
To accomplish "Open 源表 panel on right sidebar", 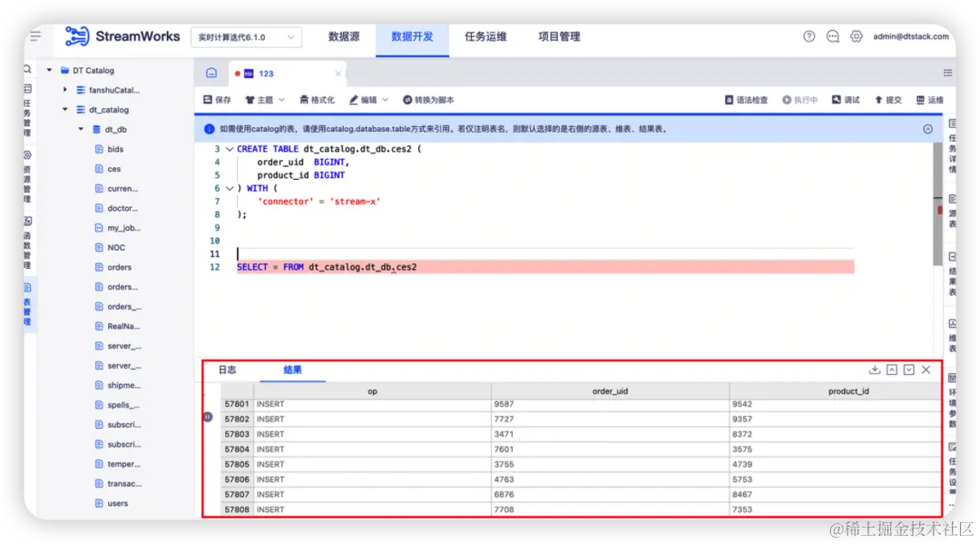I will (x=952, y=211).
